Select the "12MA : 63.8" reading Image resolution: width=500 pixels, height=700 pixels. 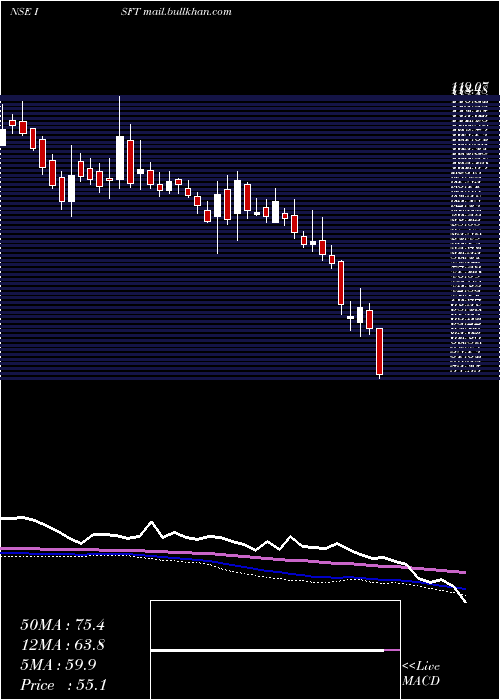pos(62,645)
